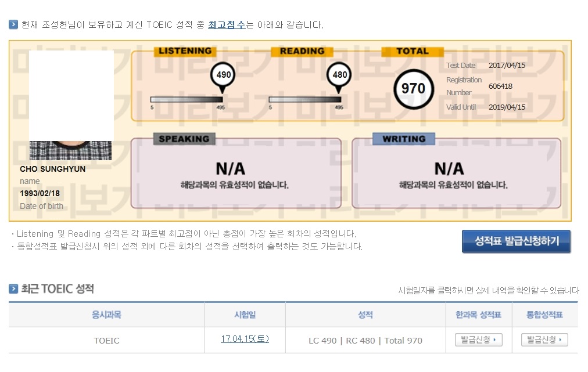Viewport: 588px width, 372px height.
Task: Click the 통합성적표 column header
Action: (x=544, y=315)
